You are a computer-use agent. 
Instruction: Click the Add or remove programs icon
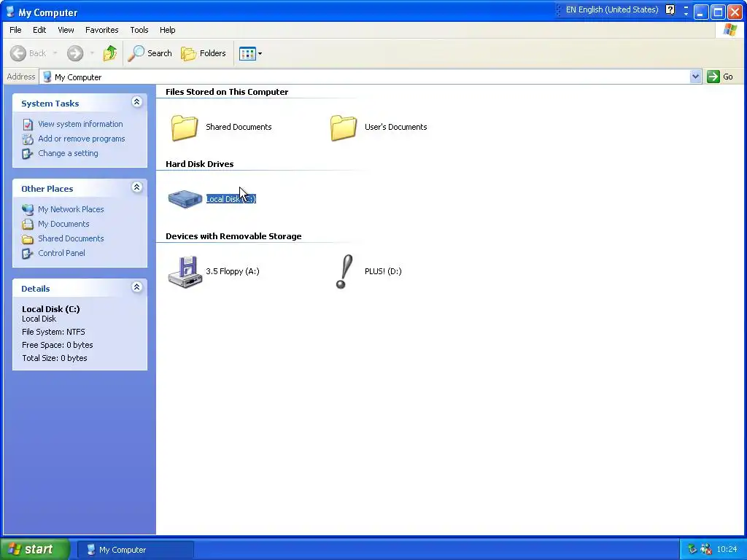(x=28, y=139)
